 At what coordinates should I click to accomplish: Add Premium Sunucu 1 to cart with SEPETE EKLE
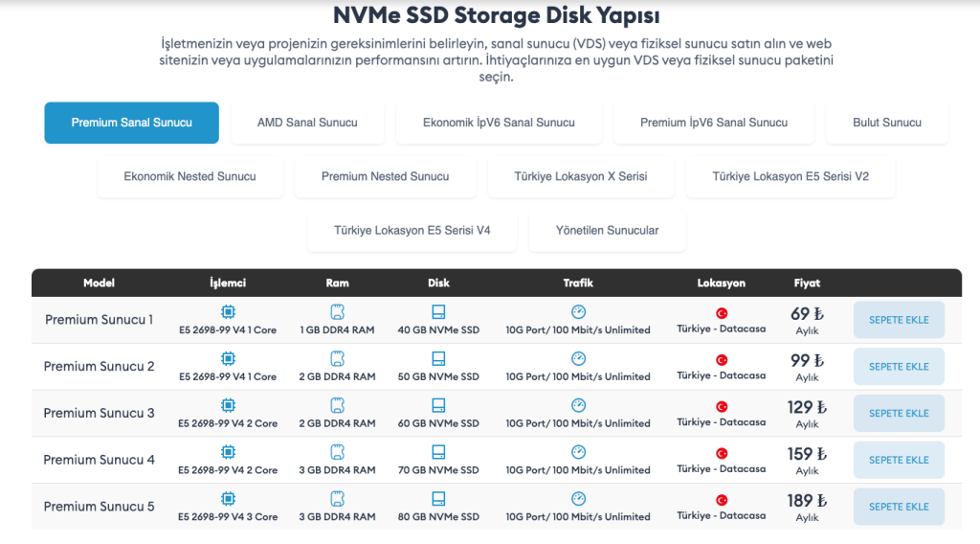coord(899,320)
